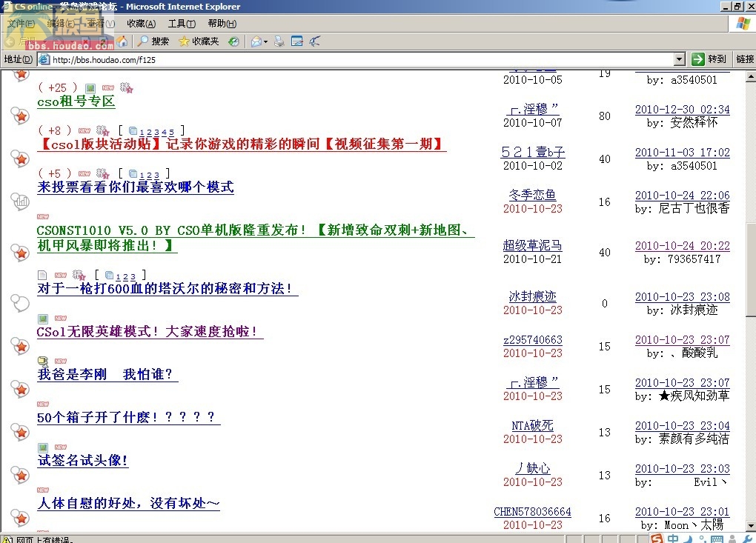This screenshot has width=756, height=543.
Task: Open last post 2010-10-24 20:22
Action: point(682,246)
